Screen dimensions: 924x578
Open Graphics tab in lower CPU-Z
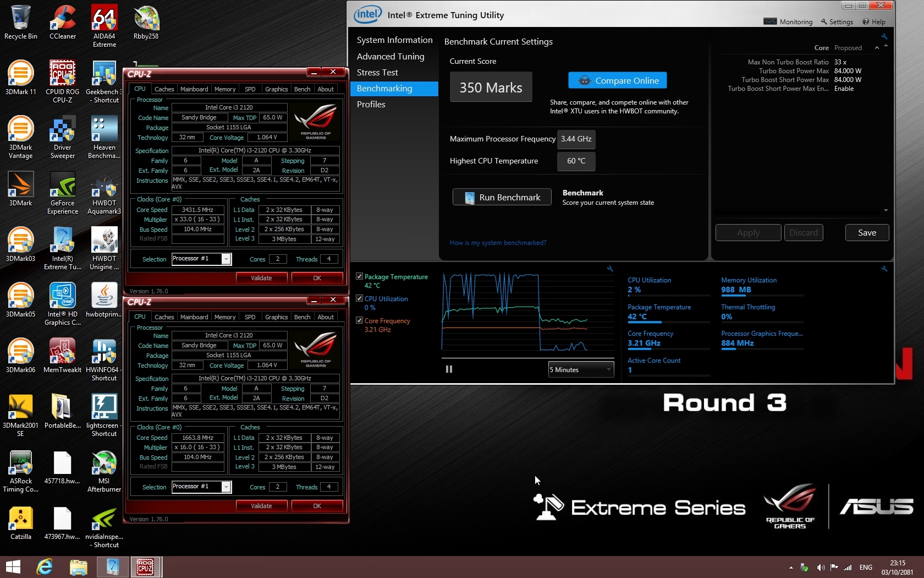click(x=276, y=317)
